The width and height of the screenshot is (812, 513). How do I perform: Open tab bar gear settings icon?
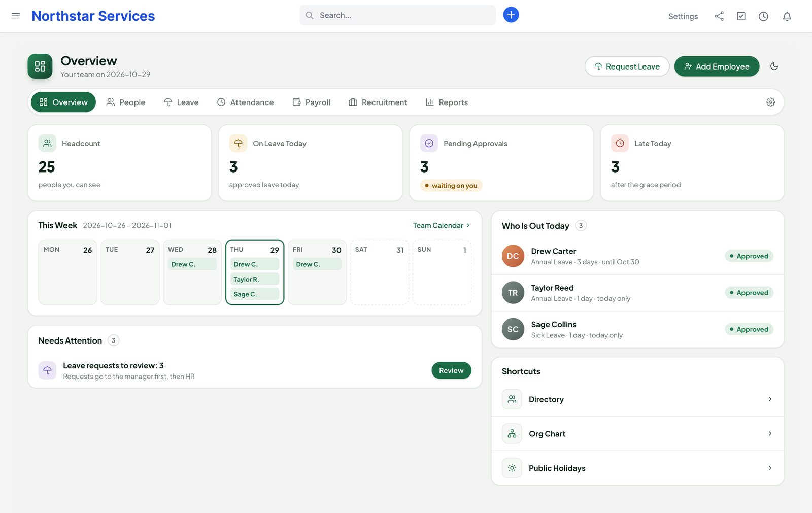click(771, 102)
